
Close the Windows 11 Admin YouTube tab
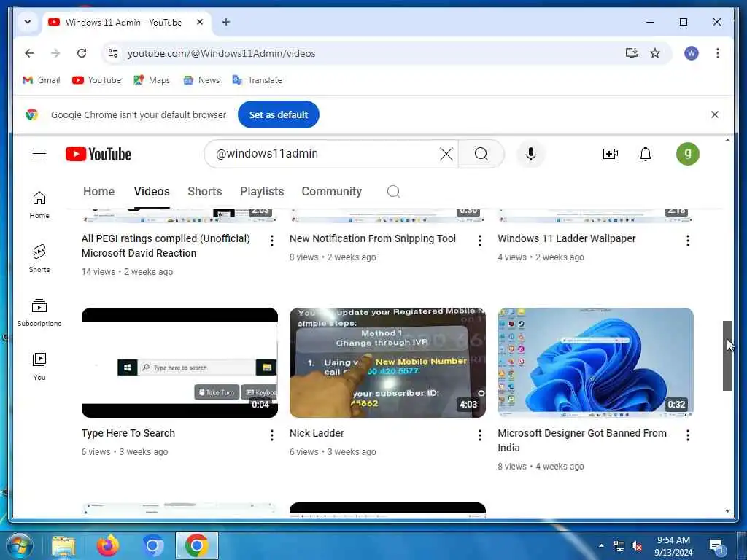[x=200, y=22]
